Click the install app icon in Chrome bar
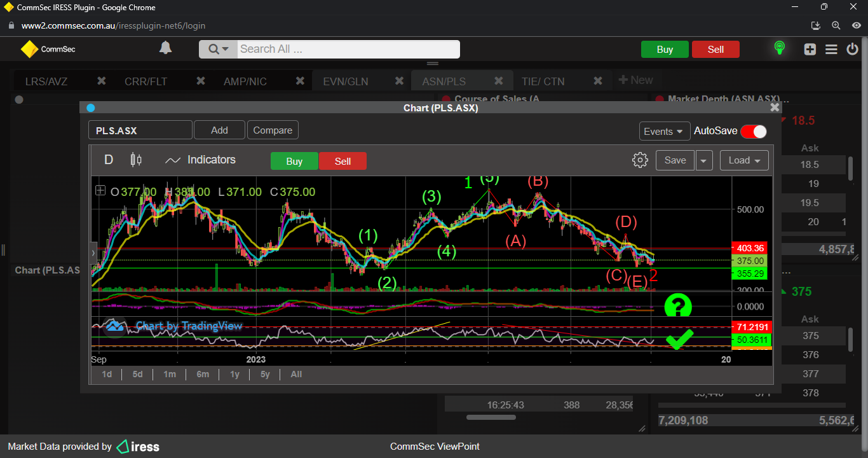The image size is (868, 458). (816, 26)
